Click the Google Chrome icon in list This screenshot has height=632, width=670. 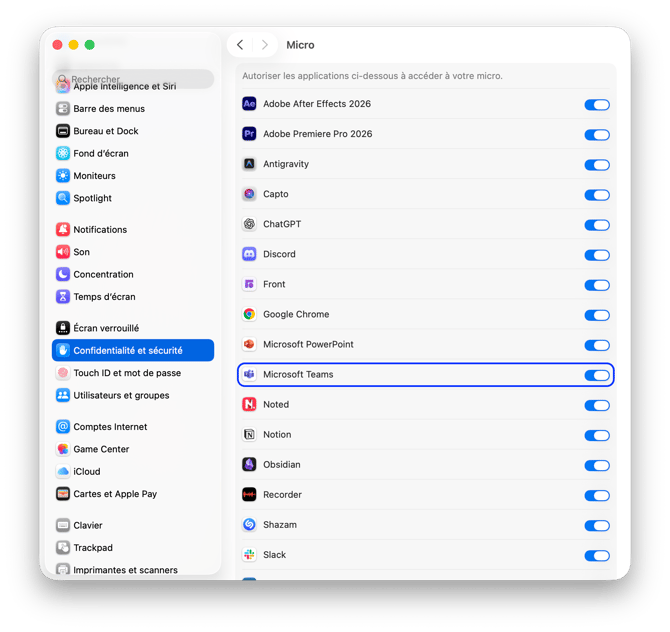pyautogui.click(x=250, y=314)
